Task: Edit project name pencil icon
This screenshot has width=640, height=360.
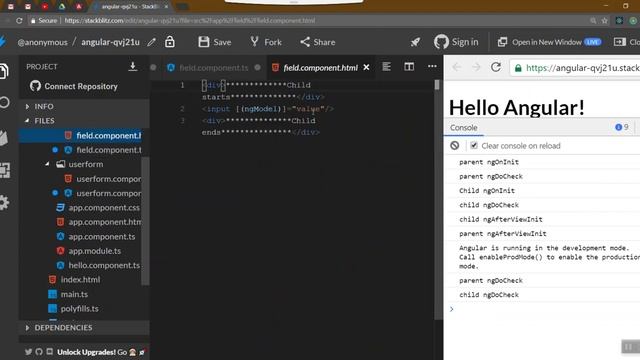Action: (152, 42)
